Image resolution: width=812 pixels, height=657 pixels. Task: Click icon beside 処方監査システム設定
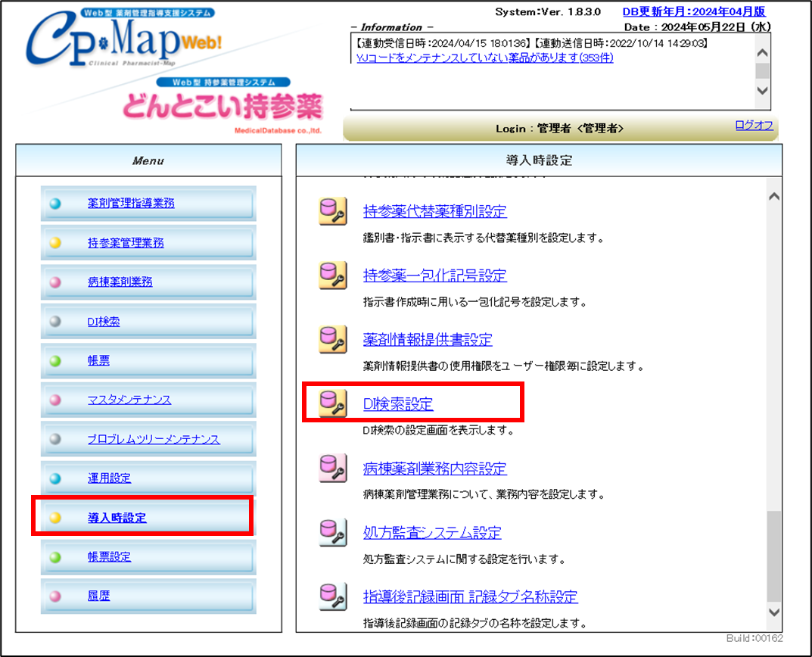[x=331, y=533]
